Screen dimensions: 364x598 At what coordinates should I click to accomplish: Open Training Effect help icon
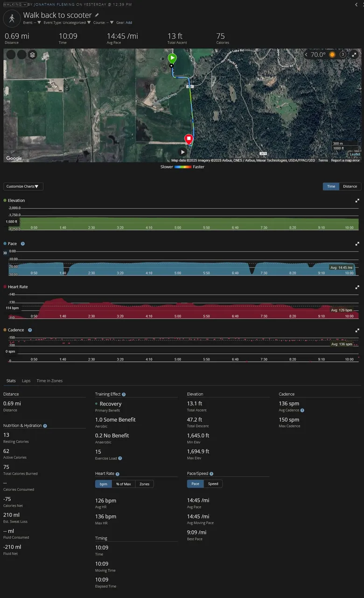click(124, 394)
